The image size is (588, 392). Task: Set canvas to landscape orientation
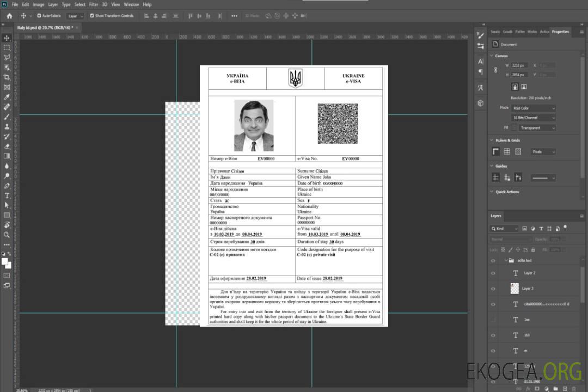pos(524,87)
